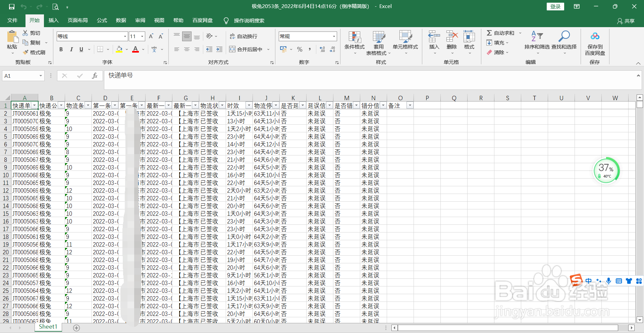This screenshot has height=333, width=644.
Task: Open Conditional Formatting (条件格式)
Action: 355,44
